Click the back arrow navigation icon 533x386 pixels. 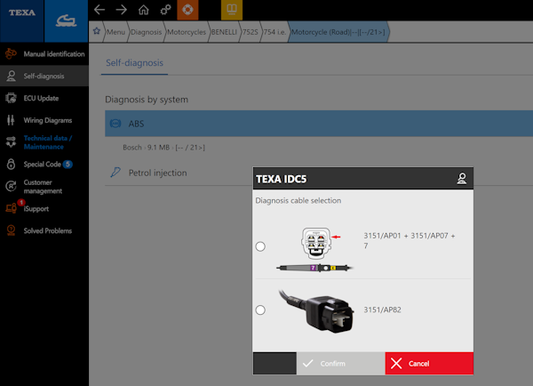click(x=99, y=10)
